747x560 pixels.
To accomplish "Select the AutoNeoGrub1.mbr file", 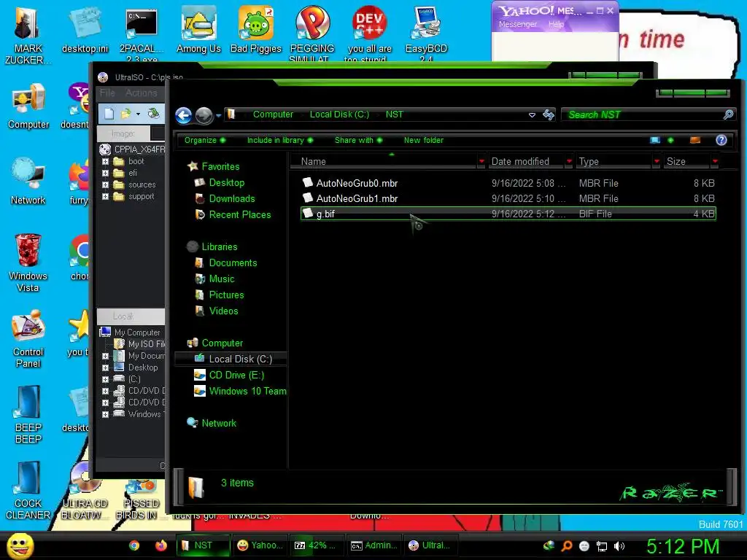I will tap(508, 198).
